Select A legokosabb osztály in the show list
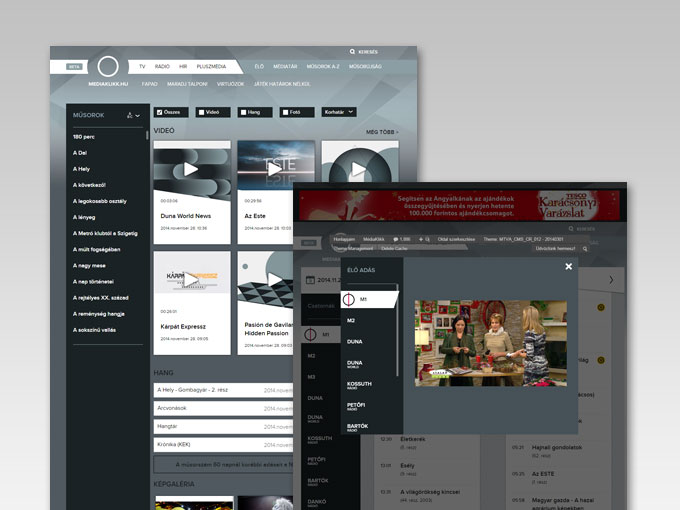 [x=100, y=201]
